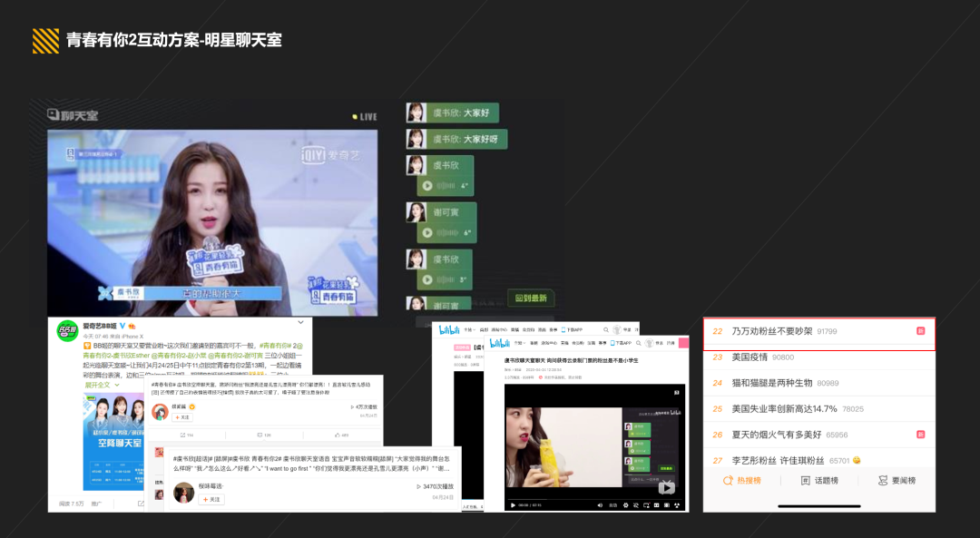The image size is (980, 538).
Task: Mute bilibili video with volume icon
Action: click(600, 504)
